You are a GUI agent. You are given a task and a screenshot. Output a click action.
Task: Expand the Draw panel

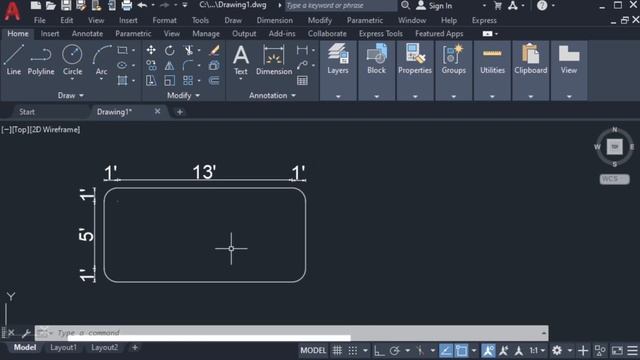71,96
